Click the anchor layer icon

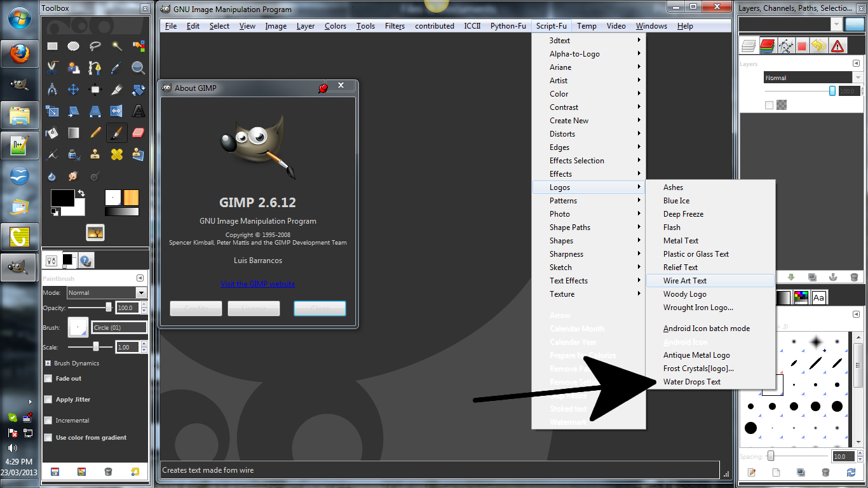click(x=833, y=277)
